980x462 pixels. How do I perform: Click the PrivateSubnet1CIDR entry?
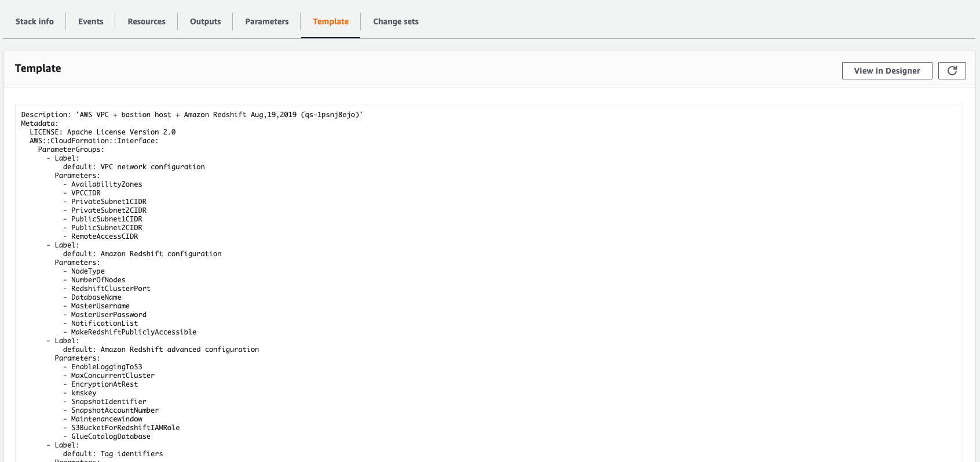coord(109,202)
